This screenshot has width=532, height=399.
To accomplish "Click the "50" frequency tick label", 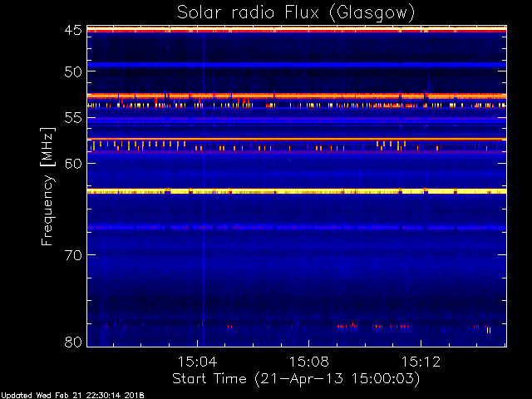I will point(73,71).
